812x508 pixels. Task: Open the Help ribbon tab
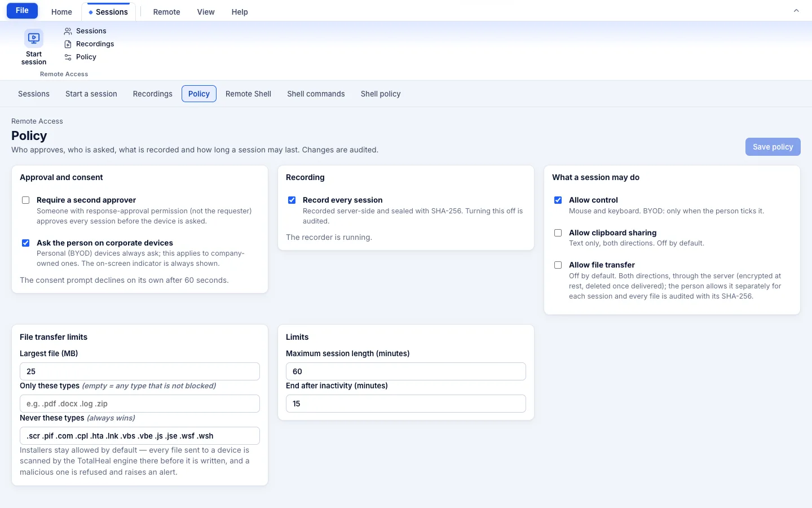[240, 12]
